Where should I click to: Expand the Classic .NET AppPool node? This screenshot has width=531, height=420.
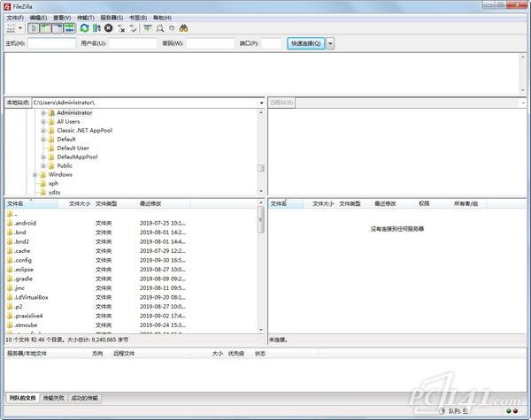[x=43, y=131]
